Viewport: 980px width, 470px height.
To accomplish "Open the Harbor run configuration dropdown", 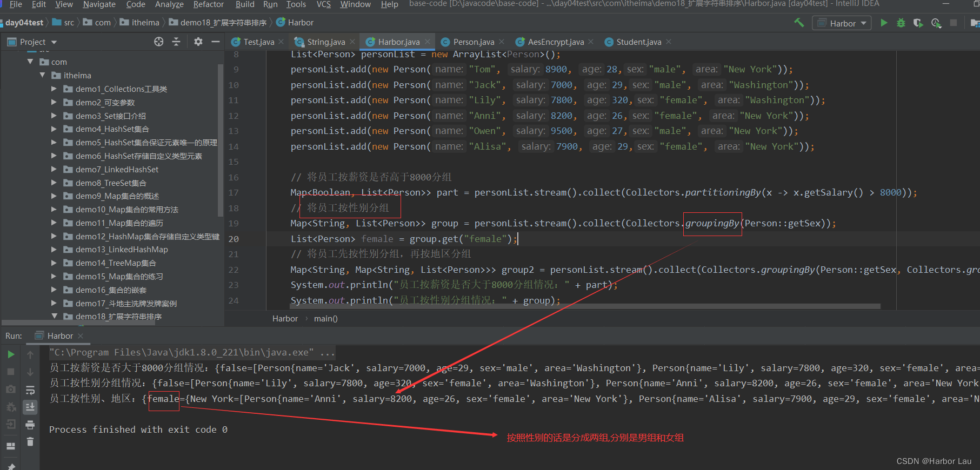I will (843, 23).
